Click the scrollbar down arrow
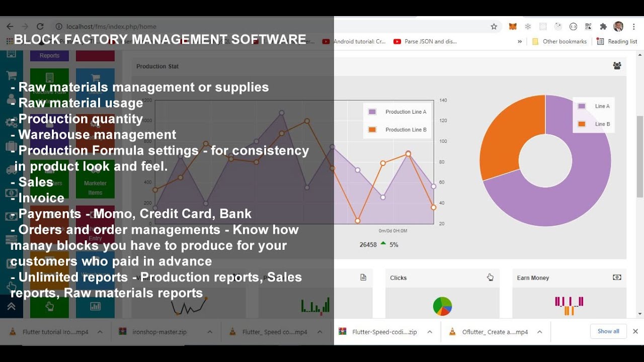 (x=640, y=314)
